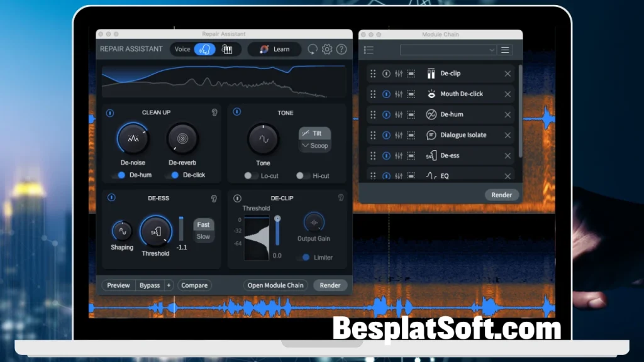Viewport: 644px width, 362px height.
Task: Click the Dialogue Isolate module icon
Action: [x=433, y=134]
